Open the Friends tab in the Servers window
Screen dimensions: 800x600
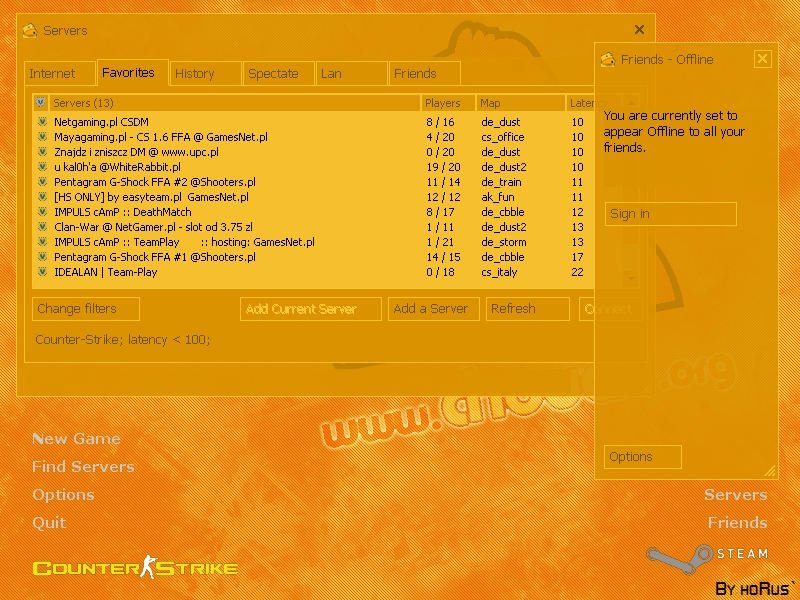(x=424, y=73)
